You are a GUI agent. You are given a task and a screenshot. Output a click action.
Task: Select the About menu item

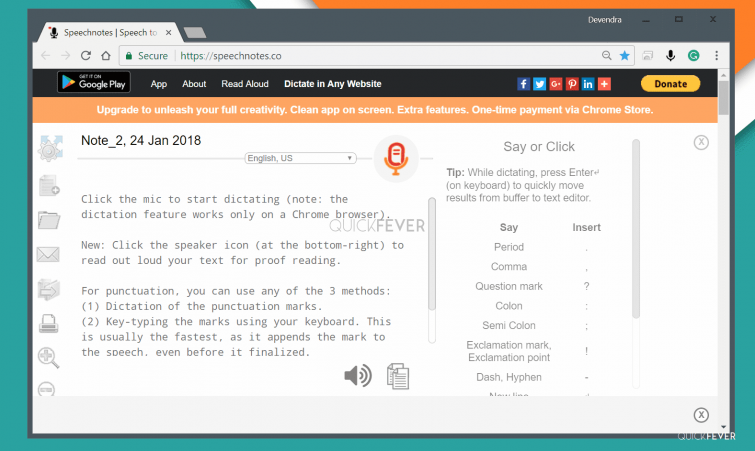[194, 84]
